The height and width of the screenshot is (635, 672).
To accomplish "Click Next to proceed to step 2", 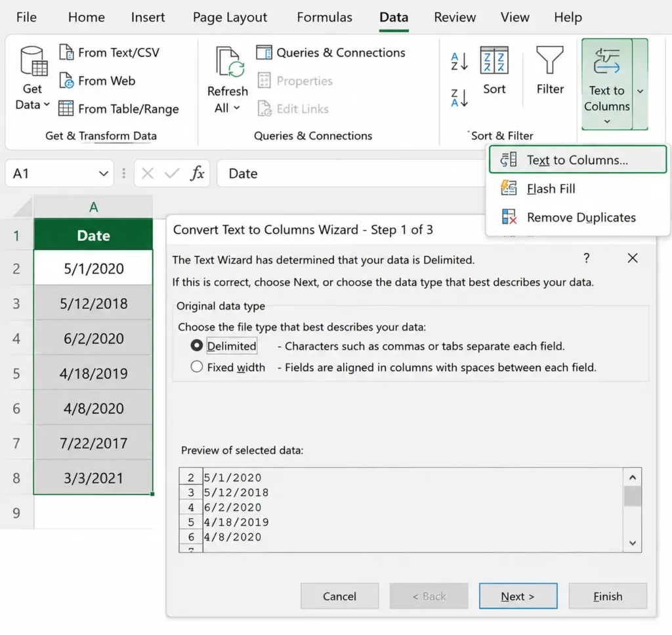I will (x=518, y=596).
